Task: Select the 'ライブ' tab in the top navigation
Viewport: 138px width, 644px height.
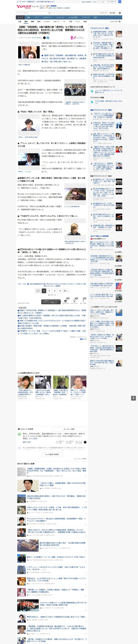Action: (x=37, y=17)
